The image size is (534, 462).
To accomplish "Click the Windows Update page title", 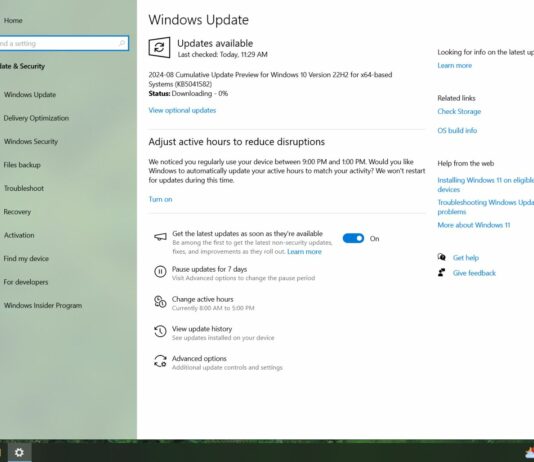I will [x=198, y=20].
